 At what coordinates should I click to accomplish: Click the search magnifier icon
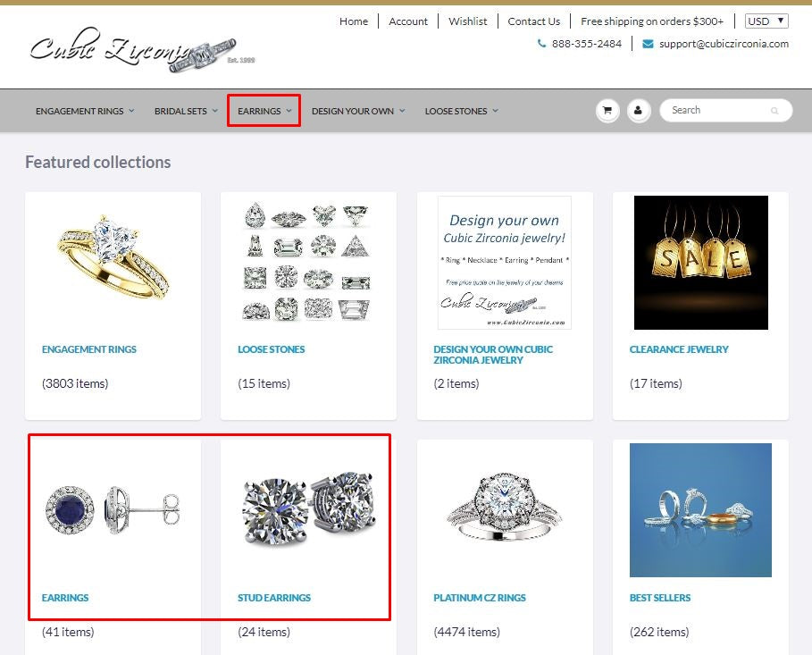click(774, 111)
